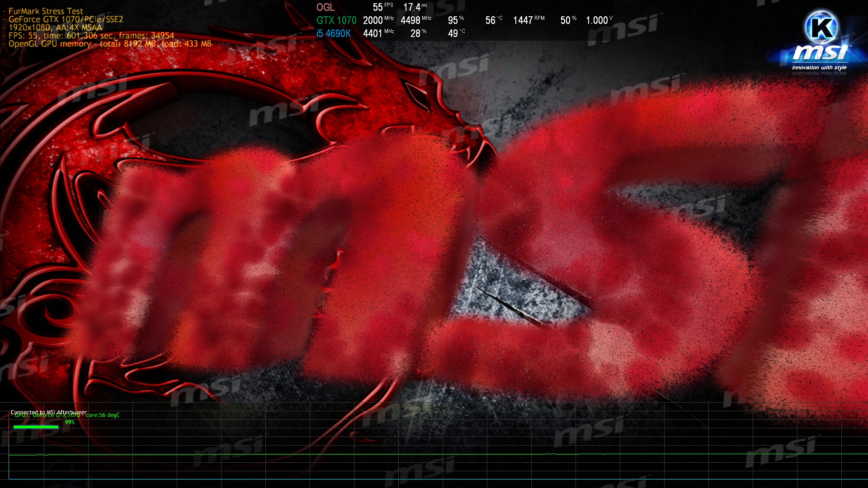868x488 pixels.
Task: Click the green GPU load progress bar
Action: [36, 427]
